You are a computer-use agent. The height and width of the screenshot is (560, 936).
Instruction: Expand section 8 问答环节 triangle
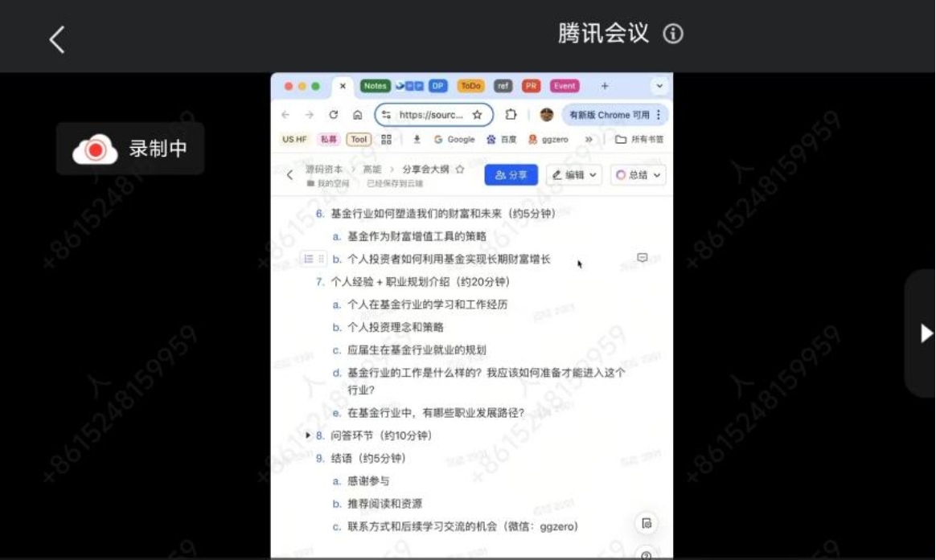tap(308, 435)
